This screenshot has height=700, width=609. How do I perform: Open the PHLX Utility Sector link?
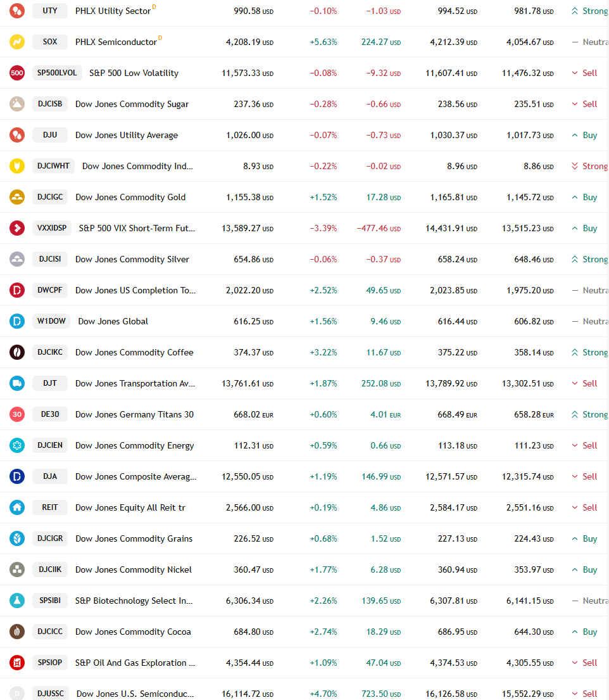click(113, 11)
